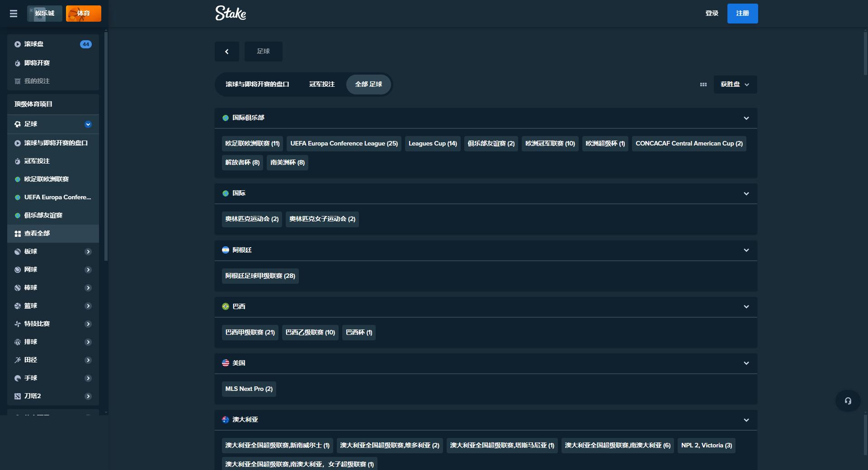Click the 手球 handball icon
This screenshot has height=470, width=868.
18,378
